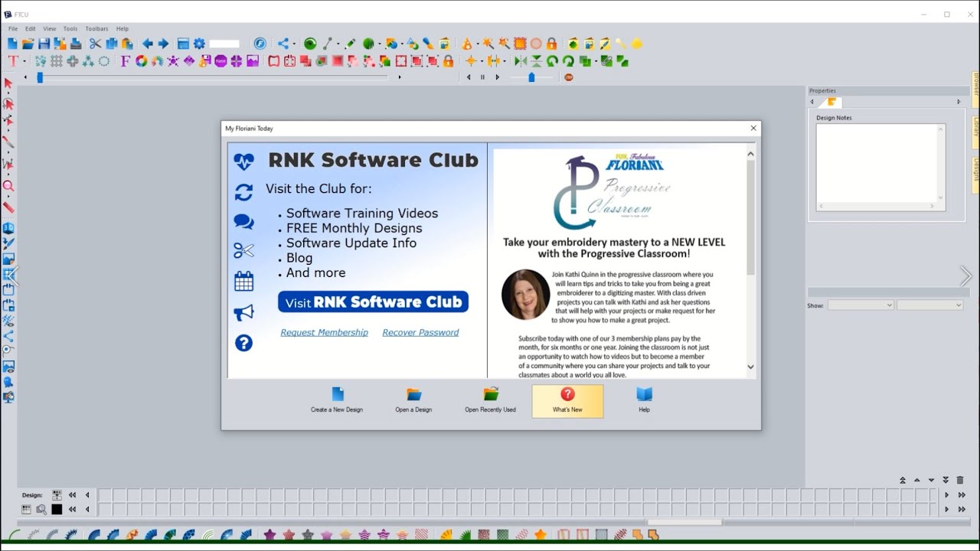Expand the Text tool dropdown arrow
The height and width of the screenshot is (551, 980).
24,61
